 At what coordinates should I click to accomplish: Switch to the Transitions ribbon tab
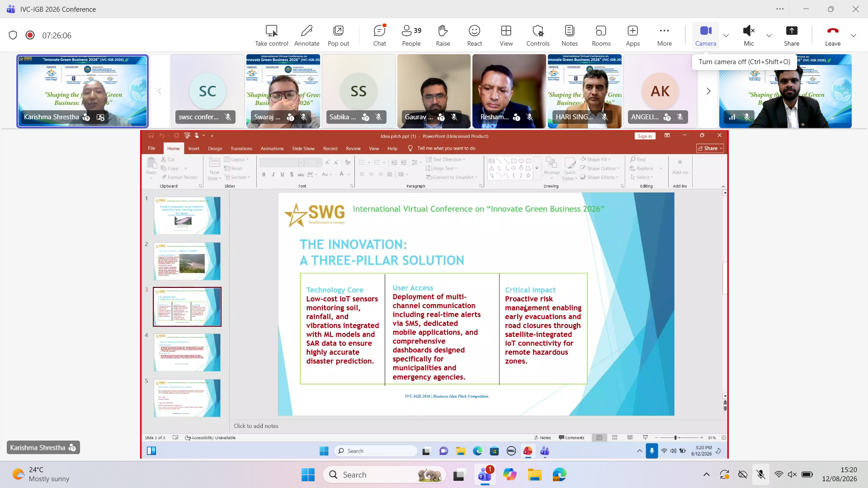[x=241, y=148]
